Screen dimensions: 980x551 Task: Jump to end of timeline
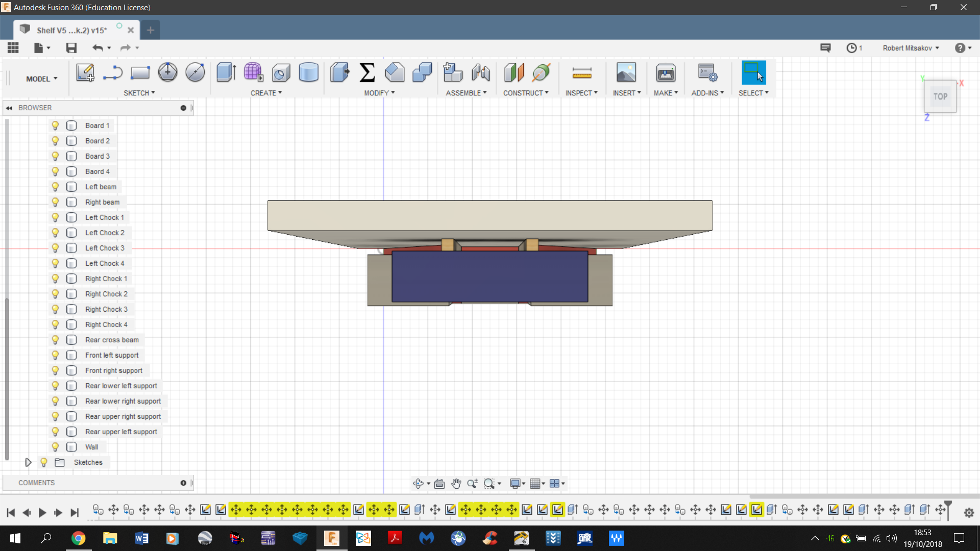tap(75, 513)
